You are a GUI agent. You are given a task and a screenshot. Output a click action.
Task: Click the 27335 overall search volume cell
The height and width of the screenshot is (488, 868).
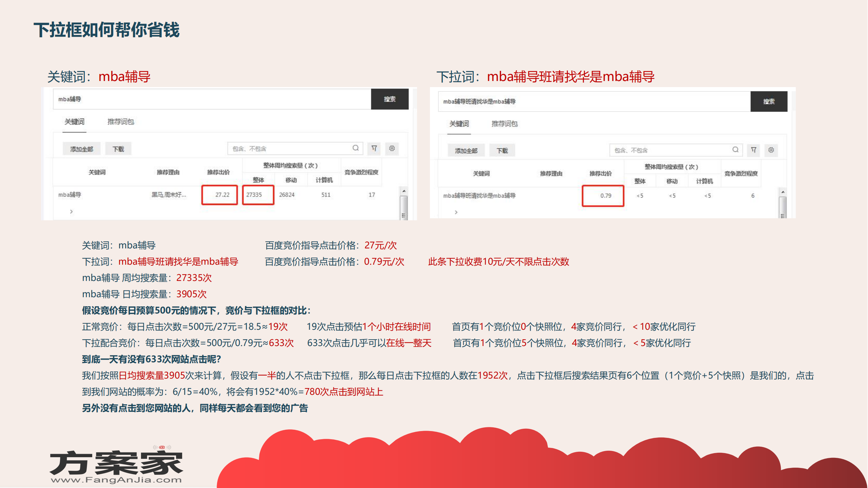[x=258, y=195]
